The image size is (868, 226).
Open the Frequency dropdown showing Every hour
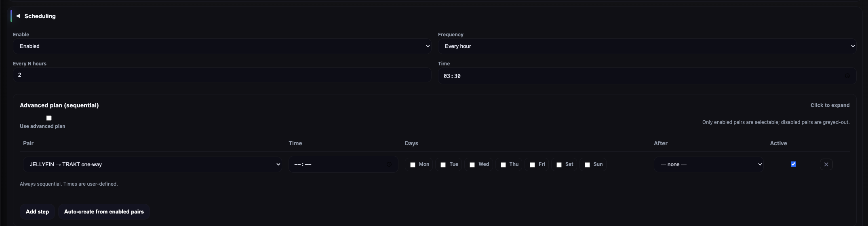pos(647,46)
